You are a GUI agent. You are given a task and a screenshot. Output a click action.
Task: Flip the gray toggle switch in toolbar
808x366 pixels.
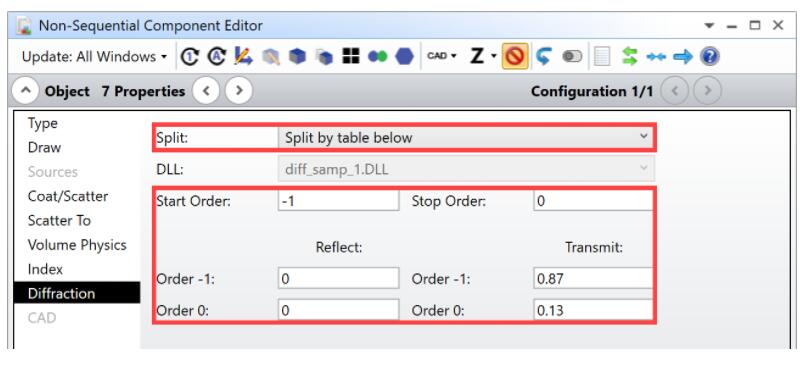pos(572,57)
